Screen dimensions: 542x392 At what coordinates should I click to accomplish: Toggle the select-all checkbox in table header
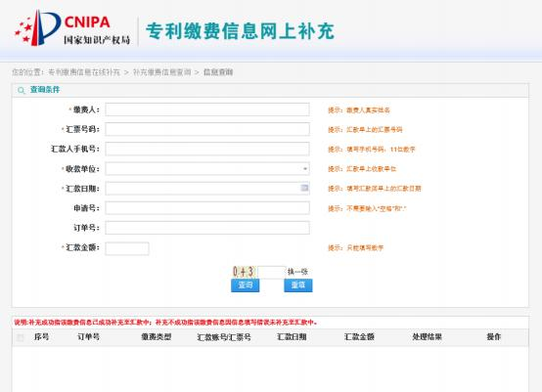pyautogui.click(x=21, y=337)
